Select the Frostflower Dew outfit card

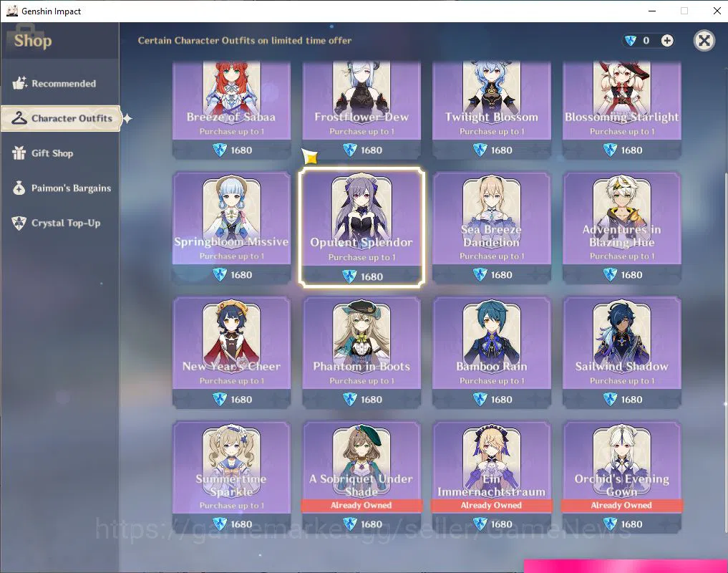(361, 110)
